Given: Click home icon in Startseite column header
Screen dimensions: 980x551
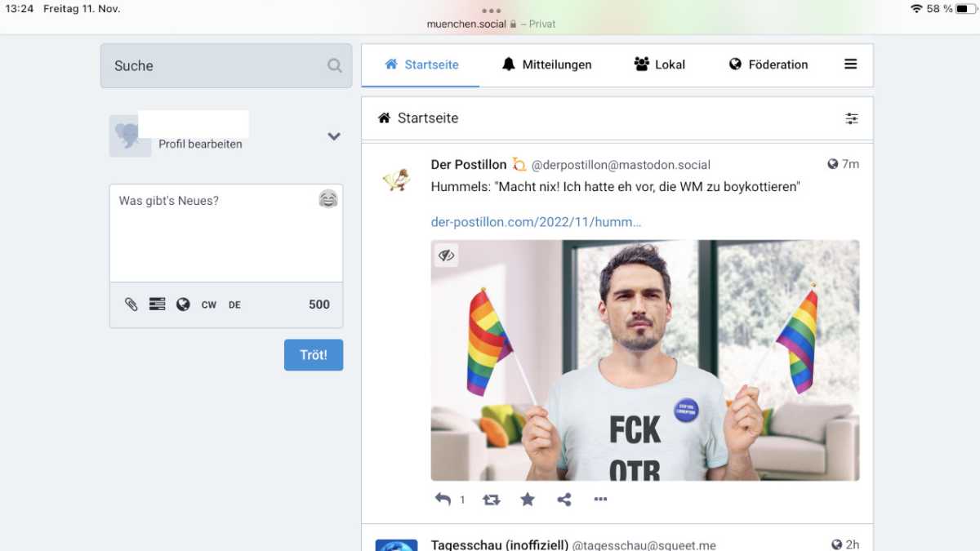Looking at the screenshot, I should pyautogui.click(x=384, y=118).
